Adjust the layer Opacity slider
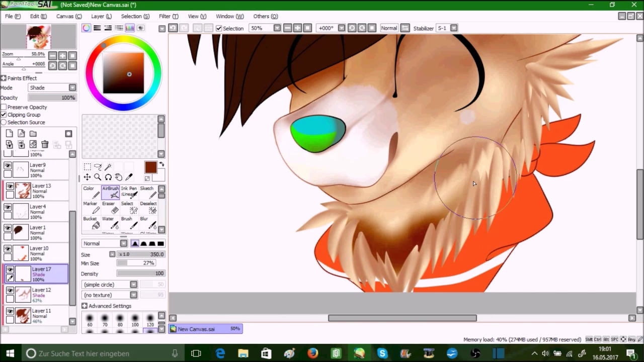Viewport: 644px width, 362px height. click(x=52, y=98)
